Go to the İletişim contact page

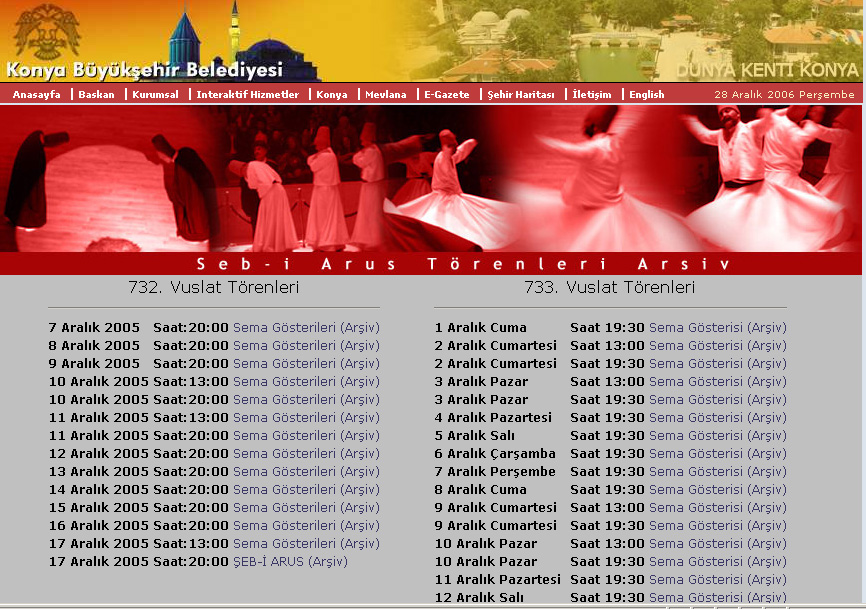point(592,94)
